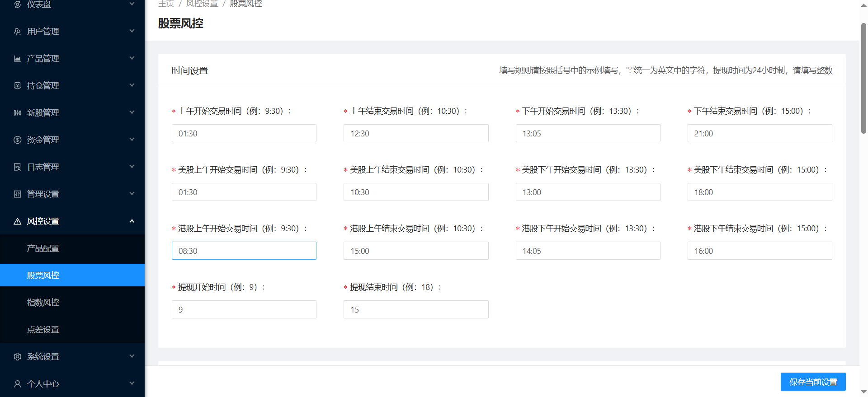Click the 产品管理 chart icon
This screenshot has width=868, height=397.
(17, 58)
